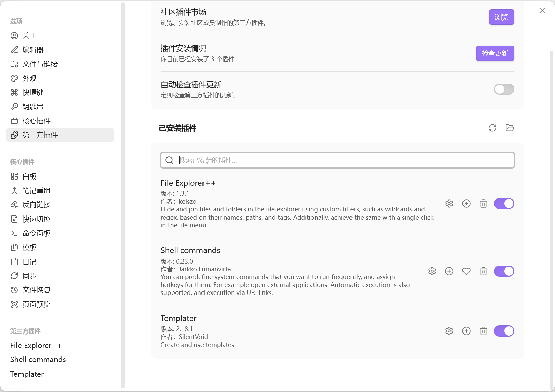Image resolution: width=555 pixels, height=392 pixels.
Task: Click the 检查更新 button
Action: click(495, 53)
